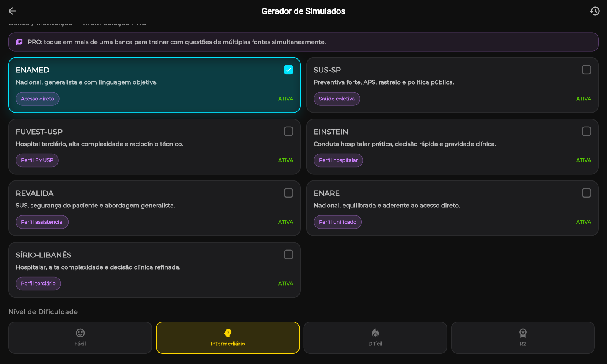Select the ENARE card title

coord(326,193)
